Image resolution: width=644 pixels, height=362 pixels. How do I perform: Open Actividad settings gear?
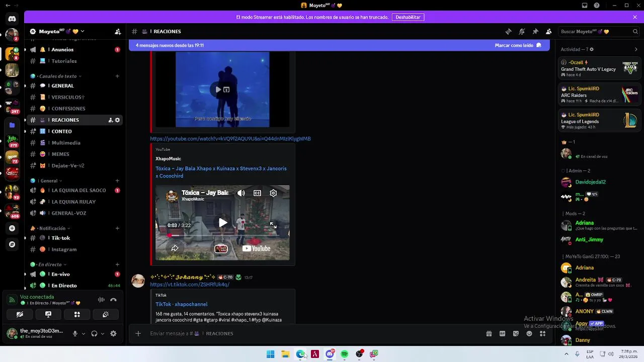click(x=591, y=49)
